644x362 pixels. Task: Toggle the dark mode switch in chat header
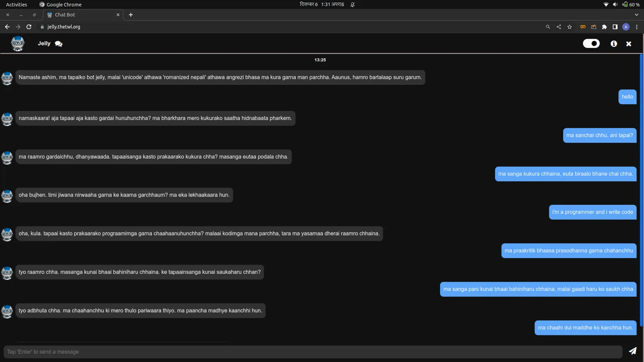[591, 44]
